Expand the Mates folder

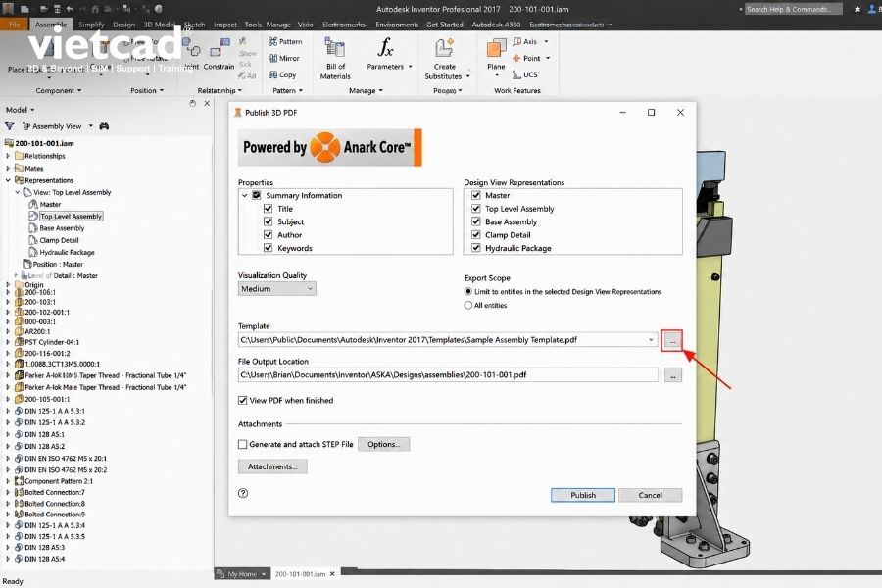[x=8, y=169]
